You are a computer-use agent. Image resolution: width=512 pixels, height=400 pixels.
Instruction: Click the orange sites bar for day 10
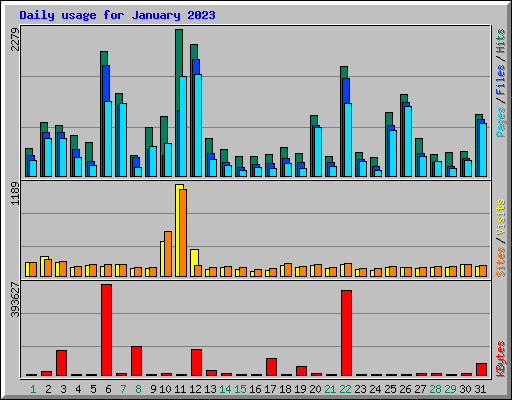coord(168,254)
